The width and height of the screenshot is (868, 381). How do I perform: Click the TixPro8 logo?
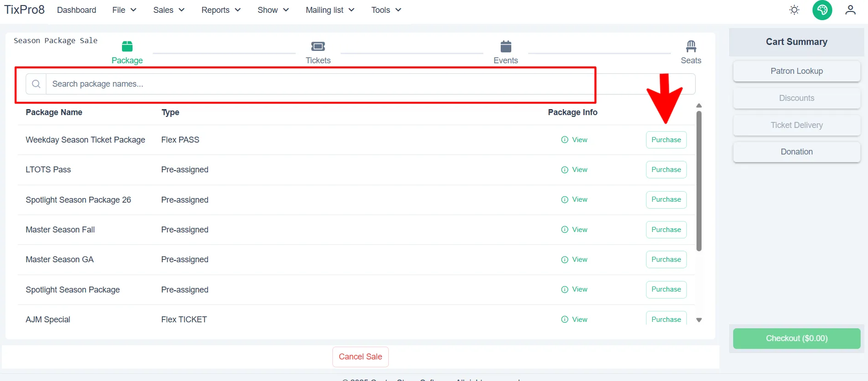pyautogui.click(x=24, y=10)
